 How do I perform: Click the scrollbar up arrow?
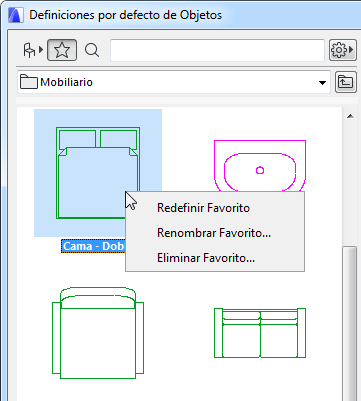coord(350,116)
